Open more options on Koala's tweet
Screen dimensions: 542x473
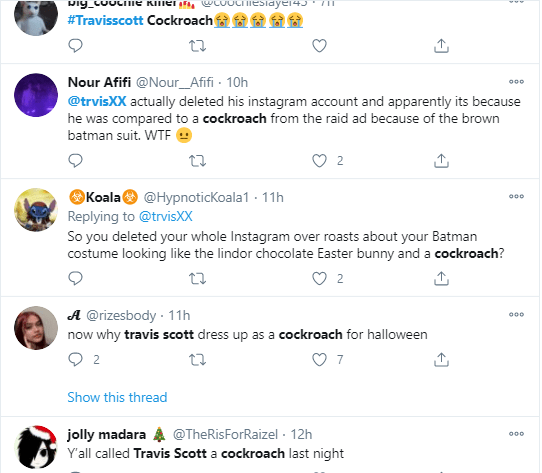[x=516, y=196]
